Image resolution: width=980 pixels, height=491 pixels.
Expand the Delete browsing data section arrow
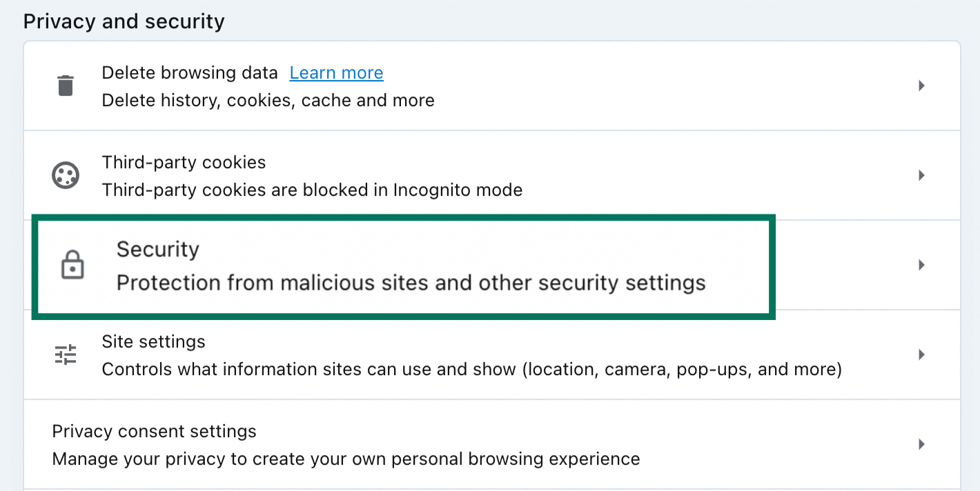click(x=921, y=86)
